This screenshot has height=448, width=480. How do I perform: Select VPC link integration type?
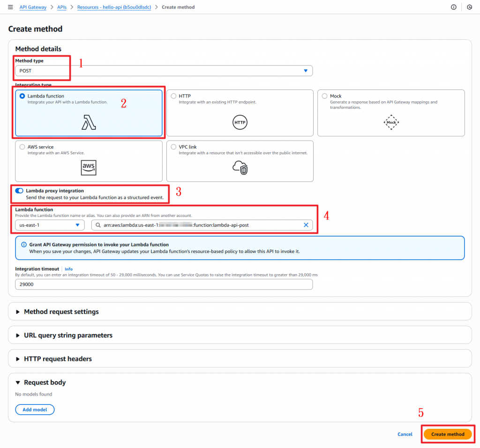tap(173, 147)
